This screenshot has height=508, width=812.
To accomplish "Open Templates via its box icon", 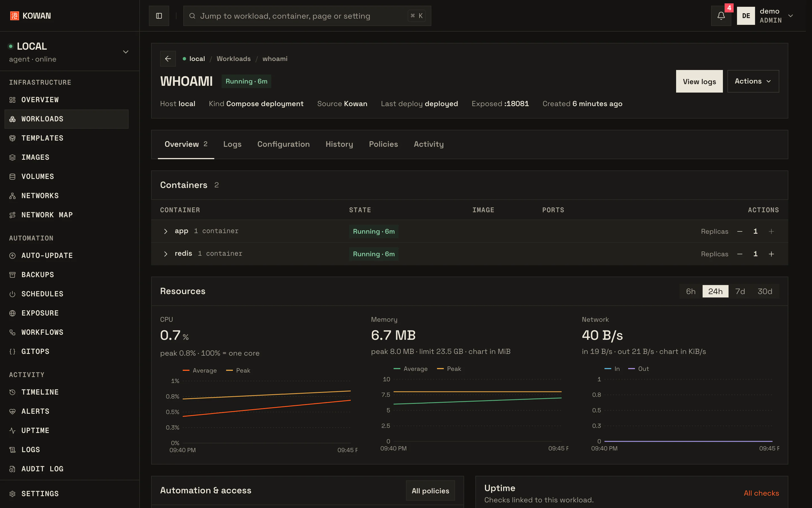I will (12, 138).
